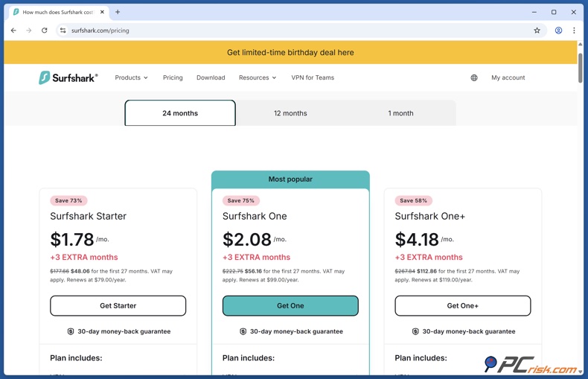
Task: View site information icon in address bar
Action: point(63,31)
